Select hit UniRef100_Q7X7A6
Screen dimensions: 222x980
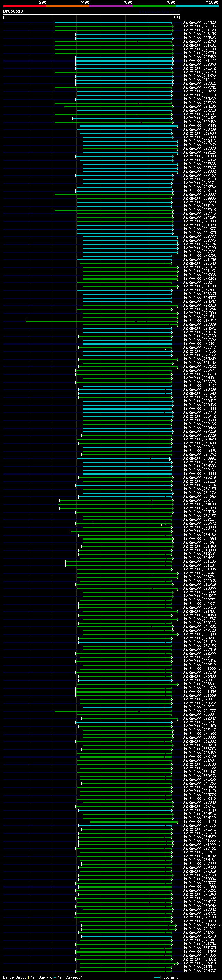(199, 26)
